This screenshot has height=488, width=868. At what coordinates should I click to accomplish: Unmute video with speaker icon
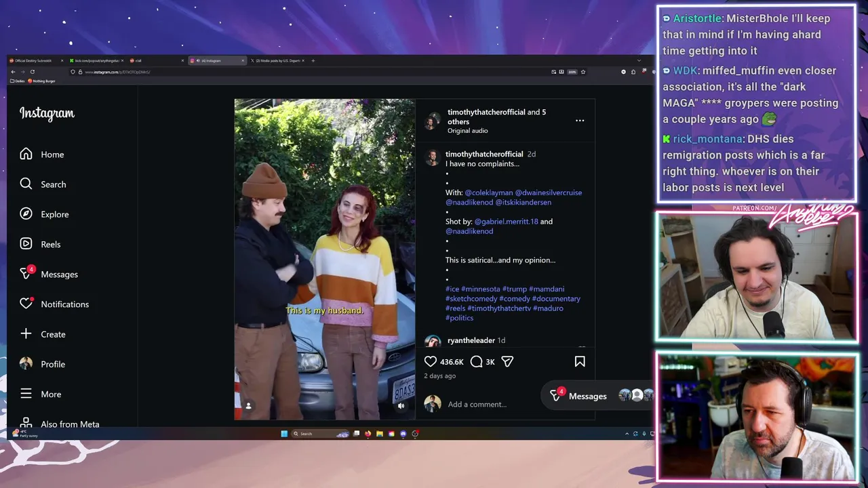[x=401, y=405]
